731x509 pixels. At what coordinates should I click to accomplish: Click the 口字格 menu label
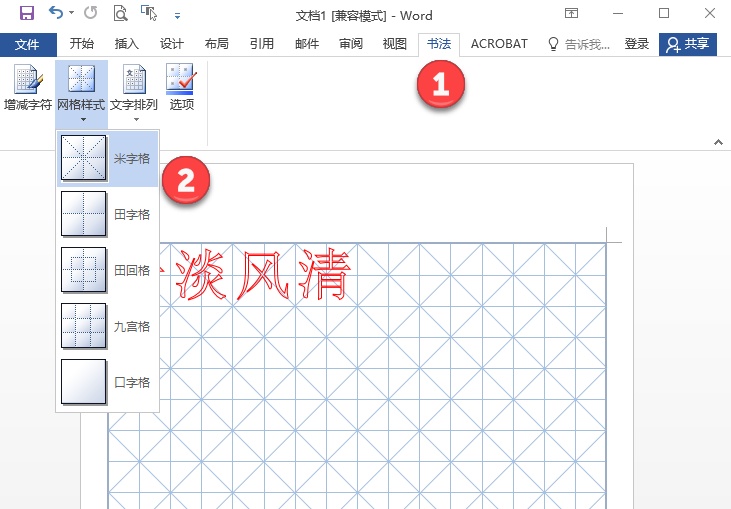[x=132, y=382]
